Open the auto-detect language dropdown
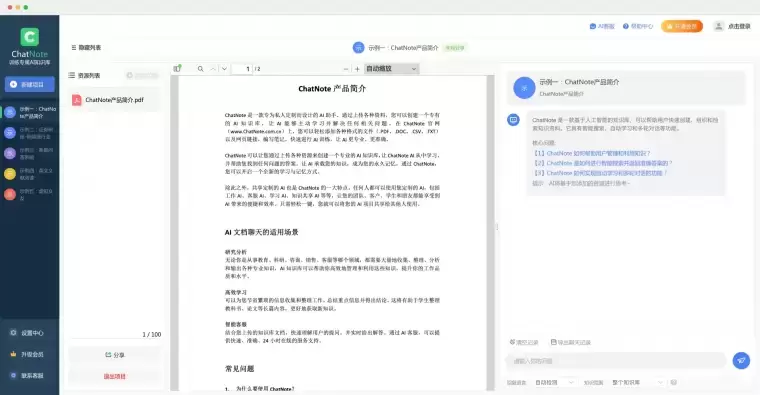760x395 pixels. [554, 382]
